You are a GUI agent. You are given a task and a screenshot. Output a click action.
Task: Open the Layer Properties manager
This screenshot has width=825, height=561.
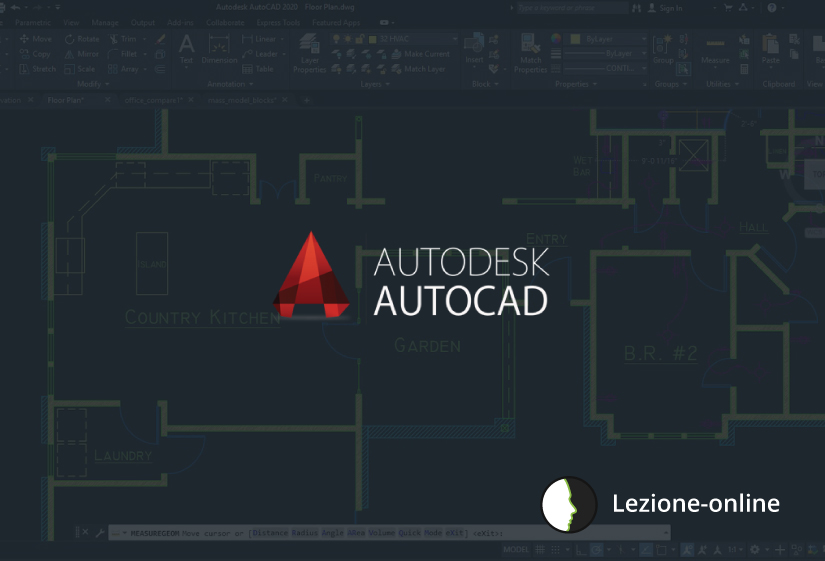coord(309,55)
